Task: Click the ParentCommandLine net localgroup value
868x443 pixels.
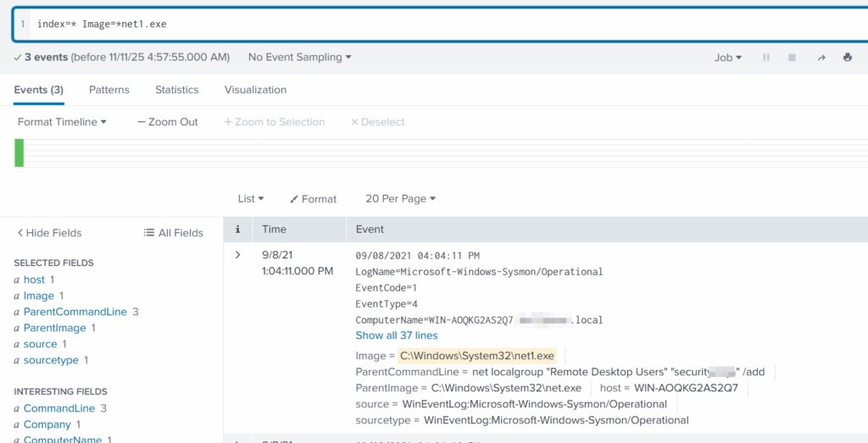Action: [x=618, y=372]
